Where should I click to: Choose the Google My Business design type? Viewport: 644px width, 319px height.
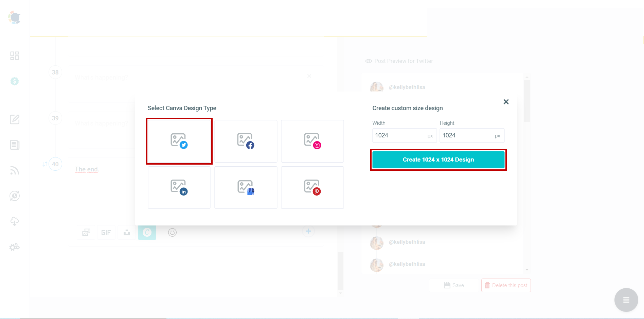coord(246,187)
